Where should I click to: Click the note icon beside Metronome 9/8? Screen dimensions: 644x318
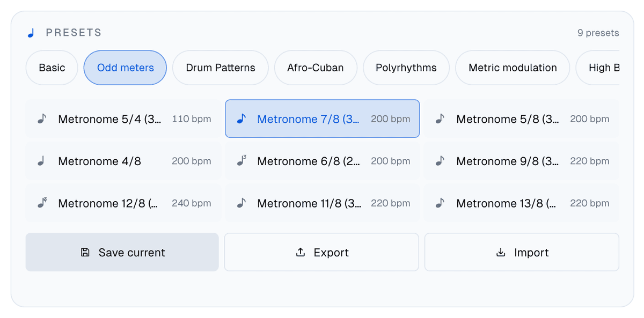pos(440,161)
